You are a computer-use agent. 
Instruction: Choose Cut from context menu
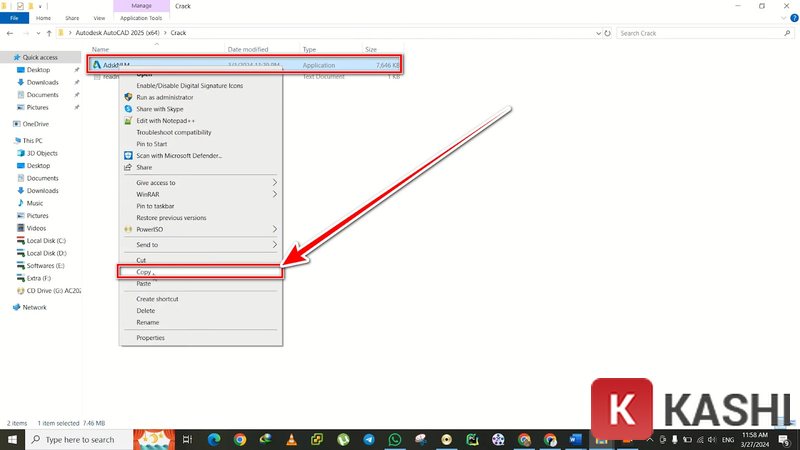pos(201,260)
